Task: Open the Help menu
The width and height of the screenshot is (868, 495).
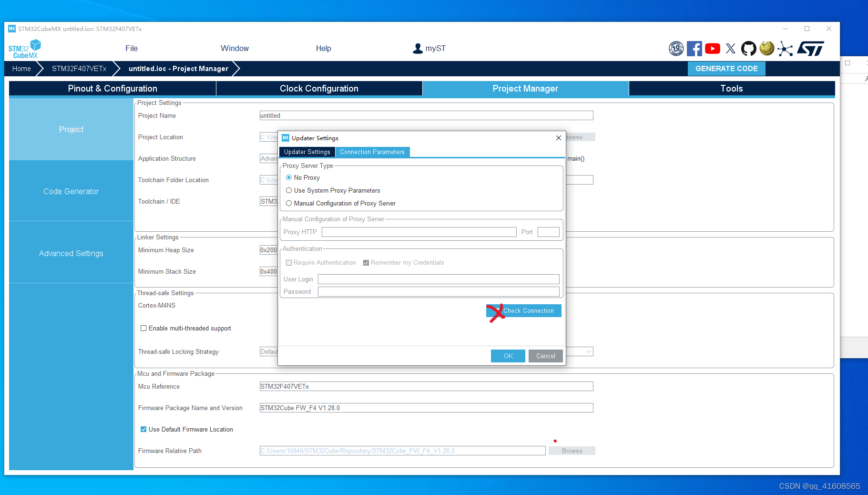Action: click(323, 48)
